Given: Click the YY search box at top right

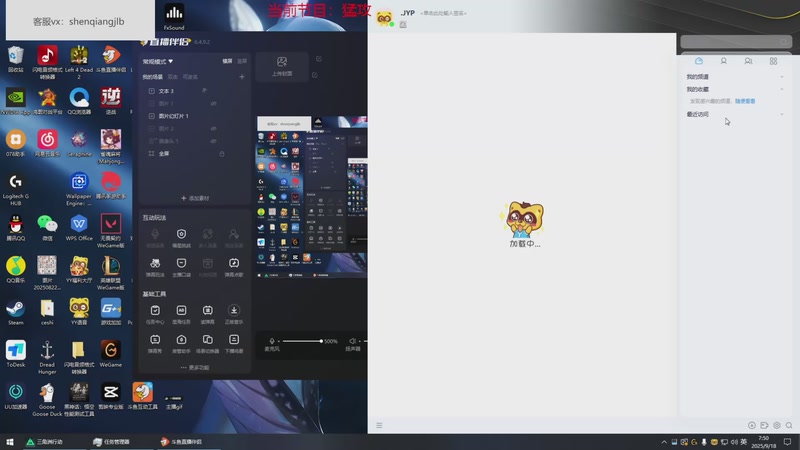Looking at the screenshot, I should click(x=736, y=41).
